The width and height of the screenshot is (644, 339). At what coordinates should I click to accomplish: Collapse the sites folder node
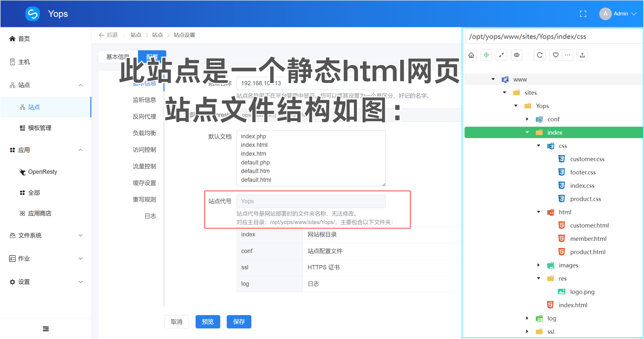(504, 93)
